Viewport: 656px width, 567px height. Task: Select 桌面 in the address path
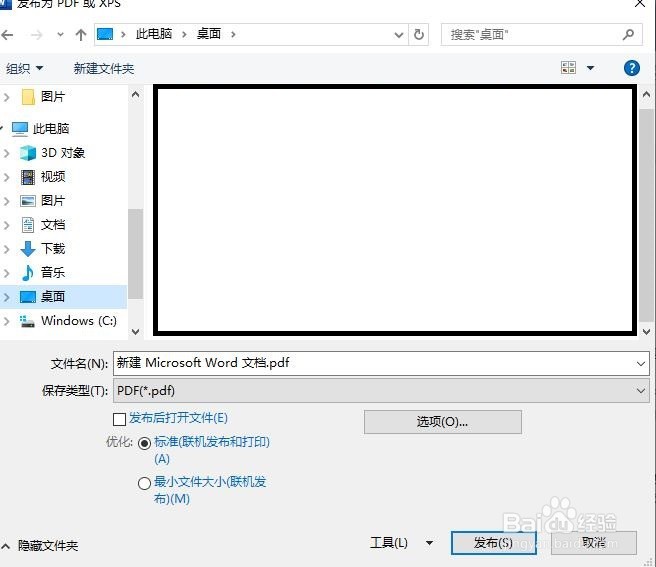[209, 34]
